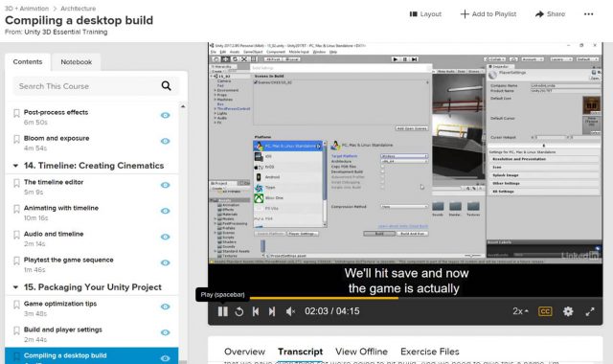Bookmark The timeline editor lesson
The image size is (613, 364).
coord(16,183)
